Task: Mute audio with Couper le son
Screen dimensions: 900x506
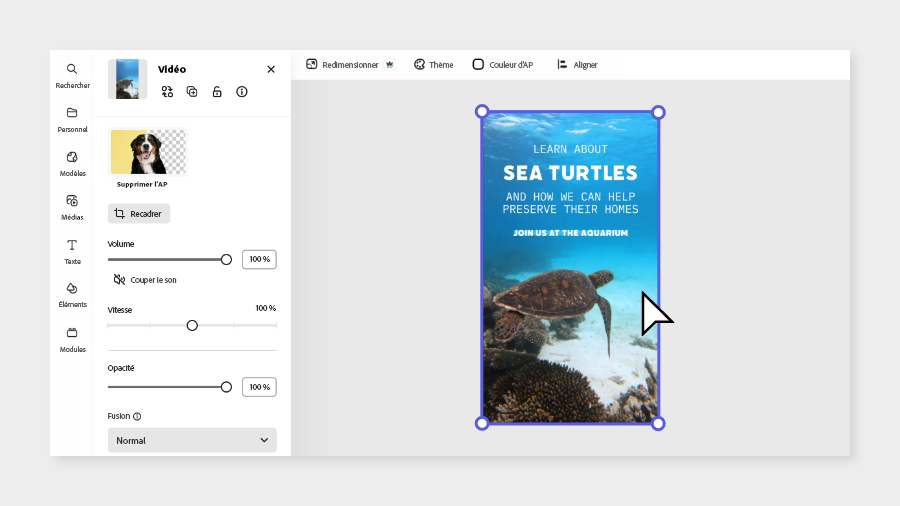Action: pyautogui.click(x=145, y=280)
